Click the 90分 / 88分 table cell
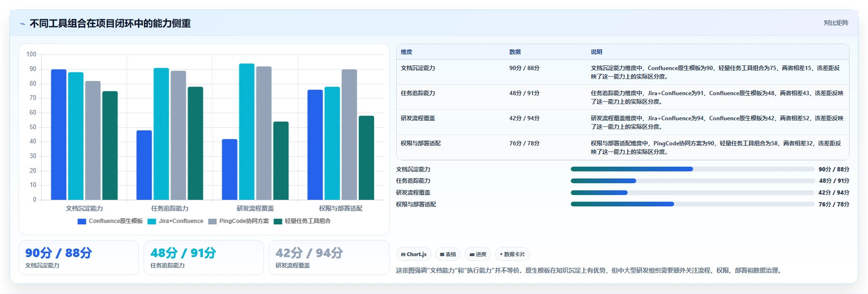Image resolution: width=868 pixels, height=294 pixels. click(x=524, y=68)
